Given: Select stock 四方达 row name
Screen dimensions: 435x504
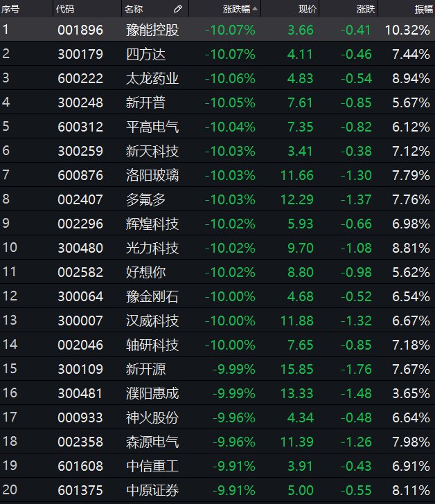Looking at the screenshot, I should pos(145,54).
